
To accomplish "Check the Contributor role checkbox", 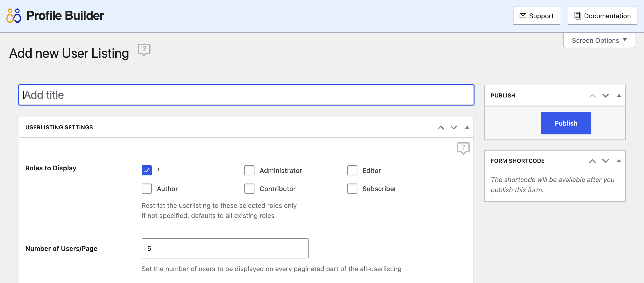I will pyautogui.click(x=249, y=189).
